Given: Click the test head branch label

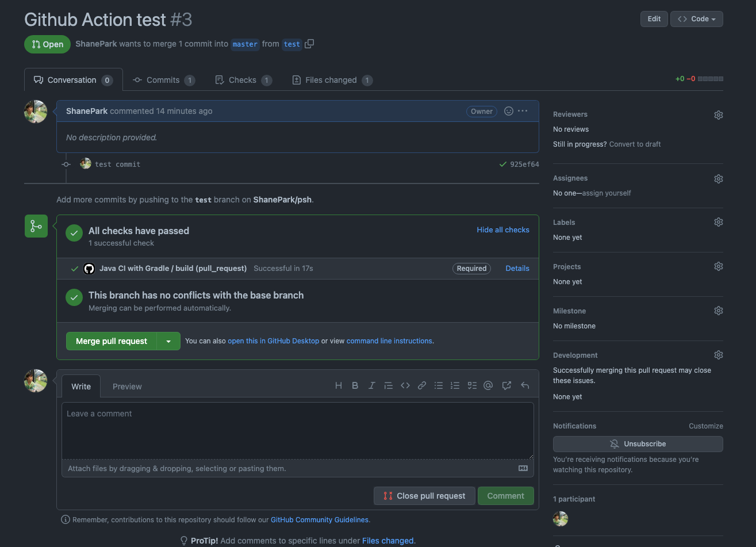Looking at the screenshot, I should click(292, 44).
